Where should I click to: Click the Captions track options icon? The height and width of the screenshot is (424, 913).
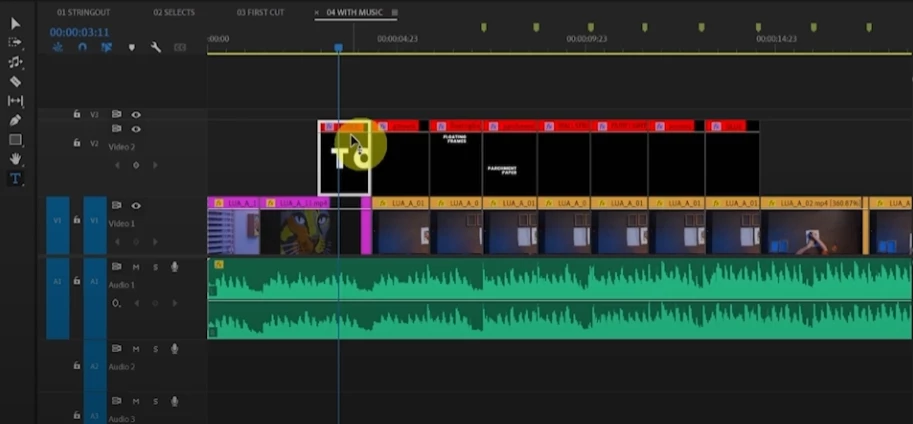tap(180, 47)
